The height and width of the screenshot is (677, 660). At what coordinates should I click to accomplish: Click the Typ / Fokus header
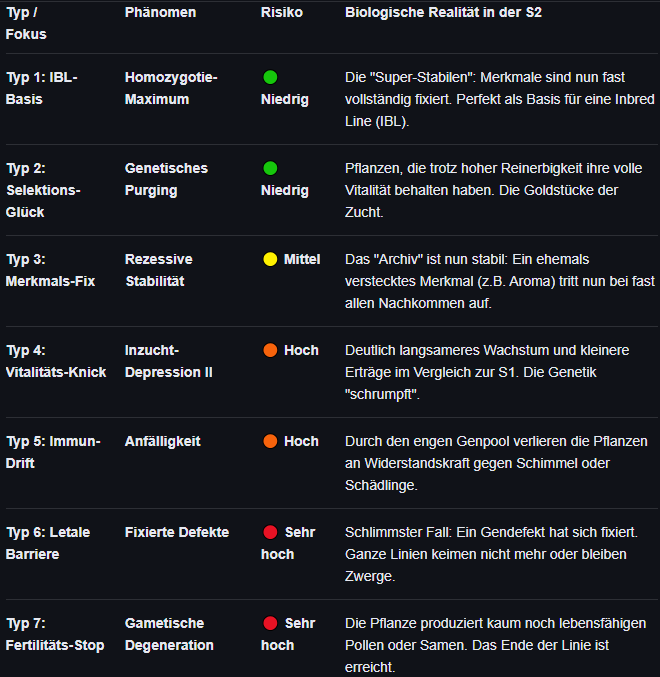[x=26, y=23]
